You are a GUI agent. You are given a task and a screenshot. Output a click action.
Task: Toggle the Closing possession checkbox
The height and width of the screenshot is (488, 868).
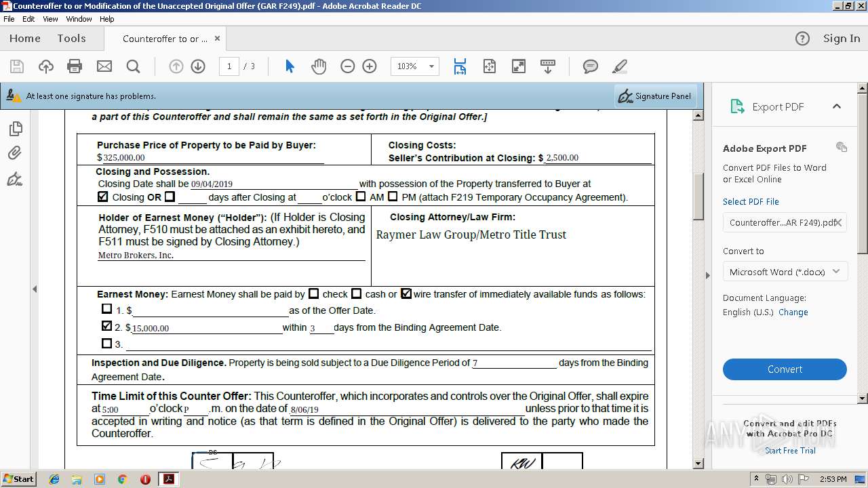pos(103,197)
